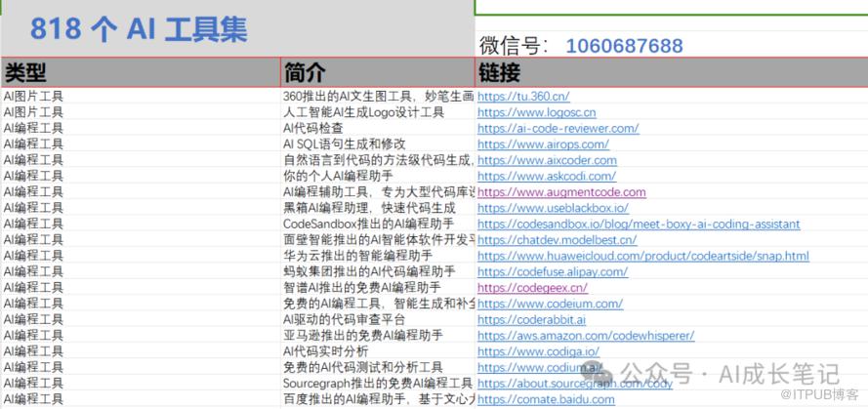Visit the chatdev.modelbest.cn link
This screenshot has width=868, height=409.
(557, 240)
